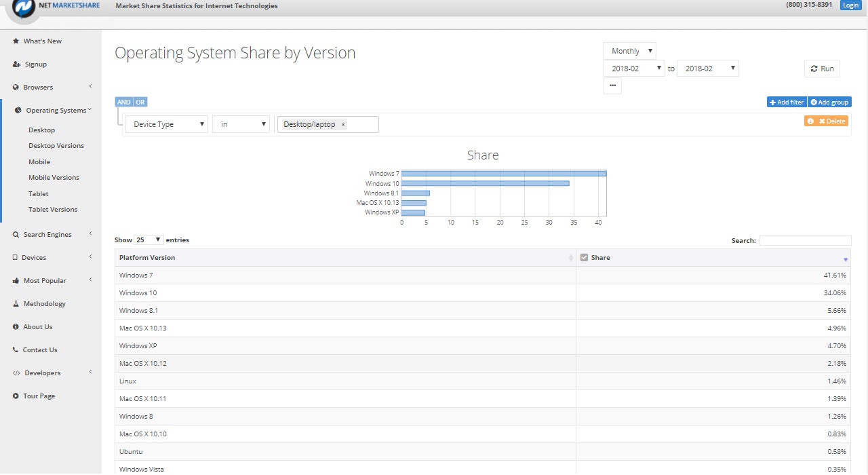Click the code icon beside Developers
The width and height of the screenshot is (868, 475).
(16, 373)
